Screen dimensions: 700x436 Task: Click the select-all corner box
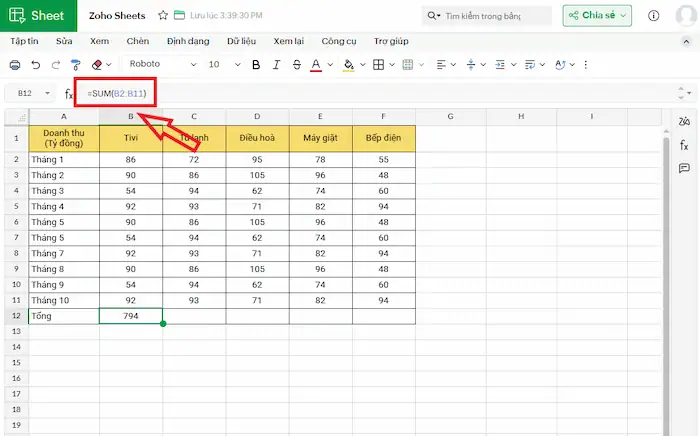tap(17, 117)
